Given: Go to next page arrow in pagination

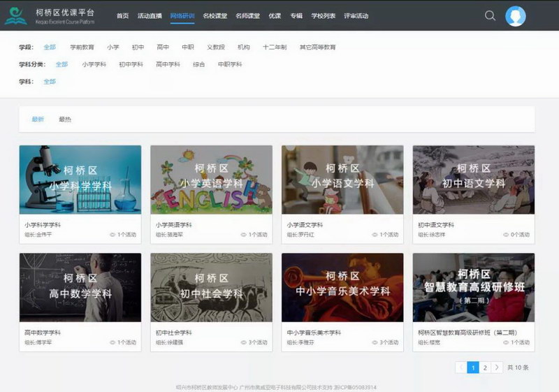Looking at the screenshot, I should click(497, 367).
